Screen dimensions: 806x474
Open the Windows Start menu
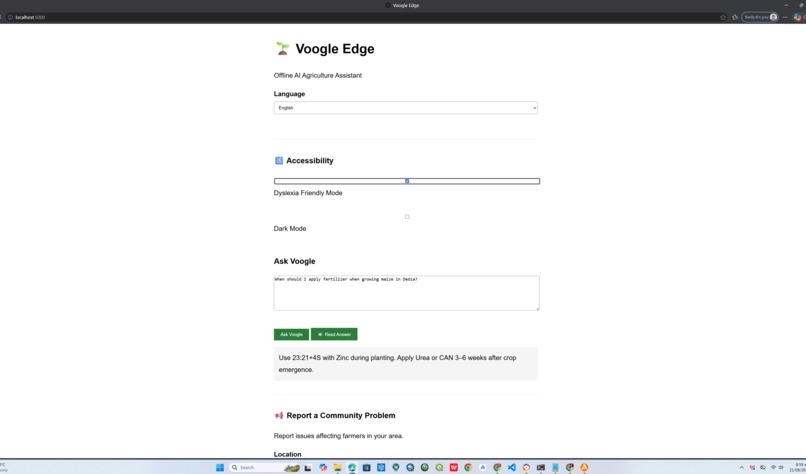220,467
